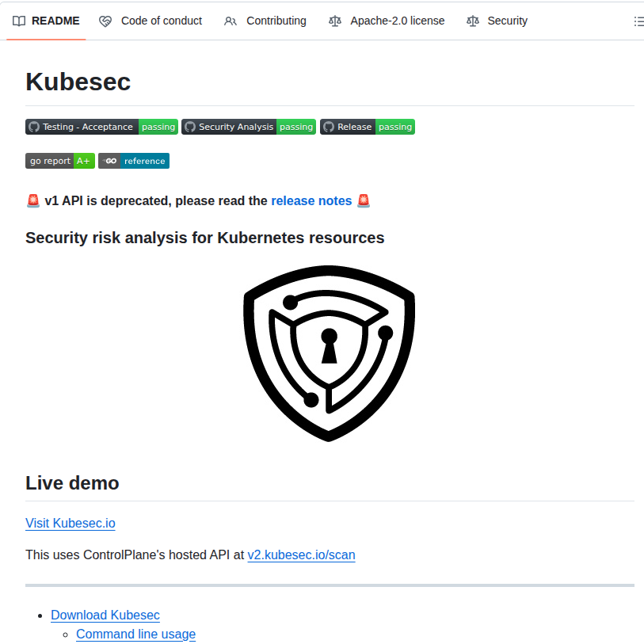Click the siren emoji before the deprecation notice
Screen dimensions: 644x644
tap(32, 200)
